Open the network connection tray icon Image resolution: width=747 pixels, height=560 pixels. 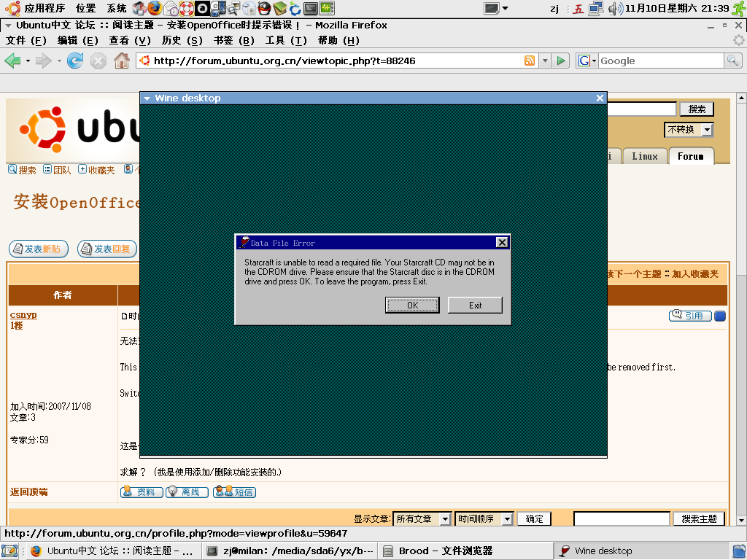point(596,8)
